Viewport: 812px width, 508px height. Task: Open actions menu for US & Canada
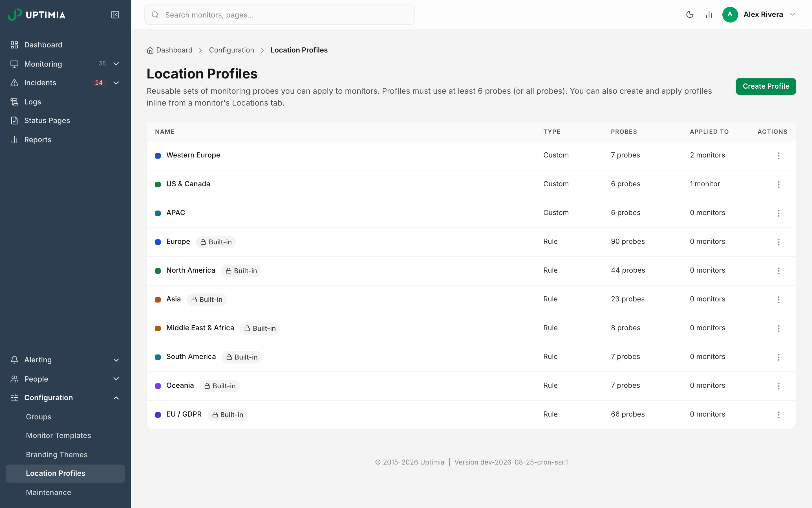coord(778,185)
